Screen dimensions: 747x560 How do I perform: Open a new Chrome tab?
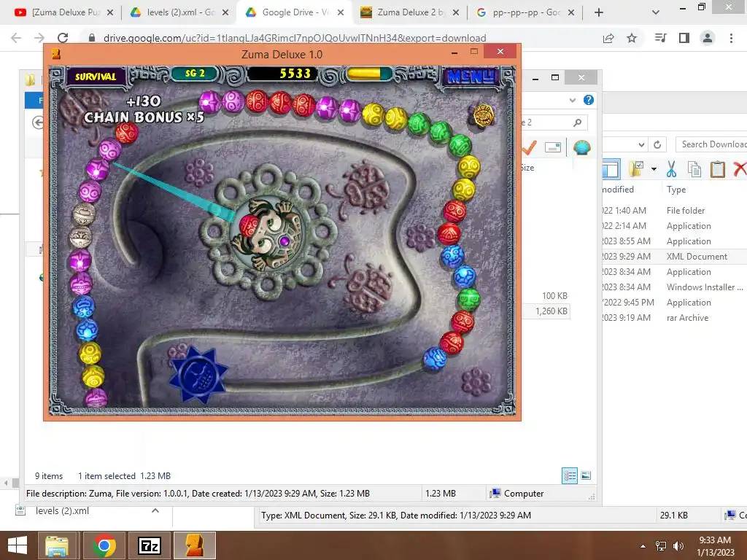599,12
